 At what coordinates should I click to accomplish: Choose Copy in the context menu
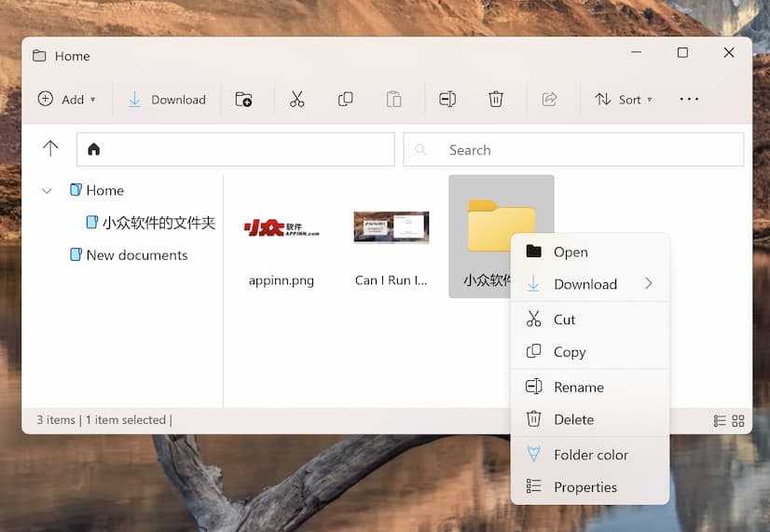coord(590,352)
